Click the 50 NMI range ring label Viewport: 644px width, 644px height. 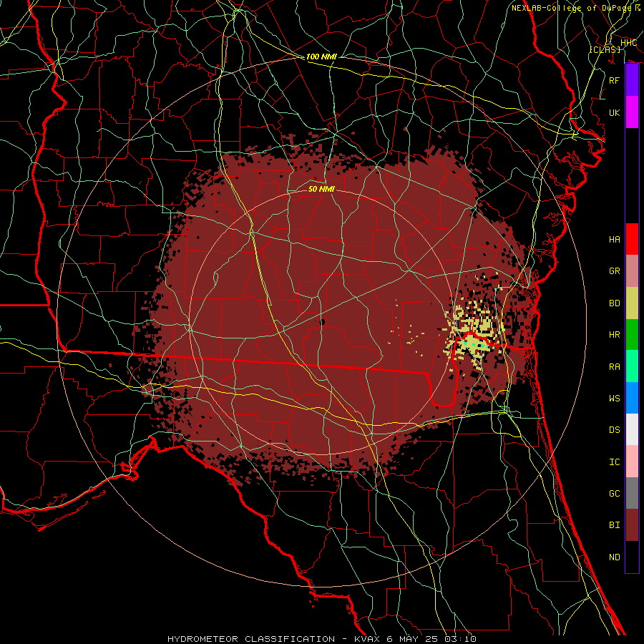point(321,189)
